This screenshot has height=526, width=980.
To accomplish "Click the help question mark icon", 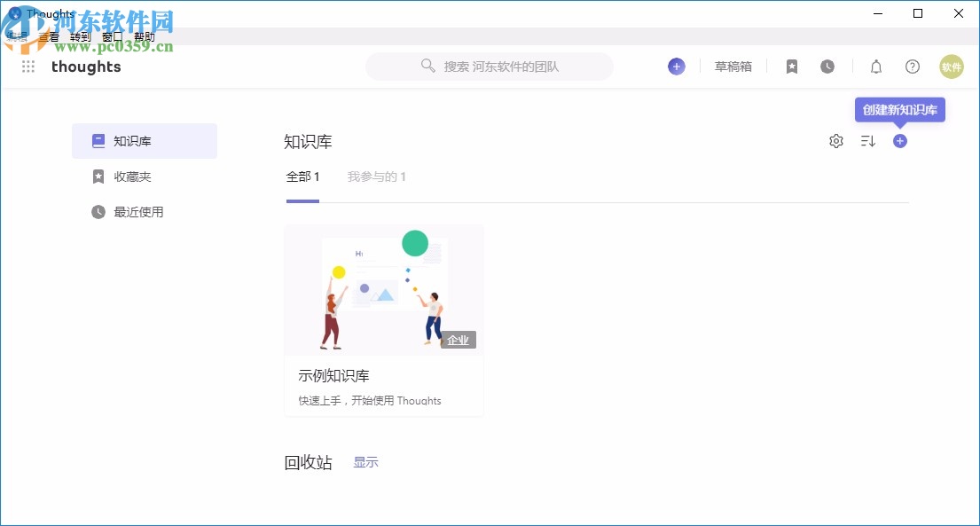I will point(912,67).
